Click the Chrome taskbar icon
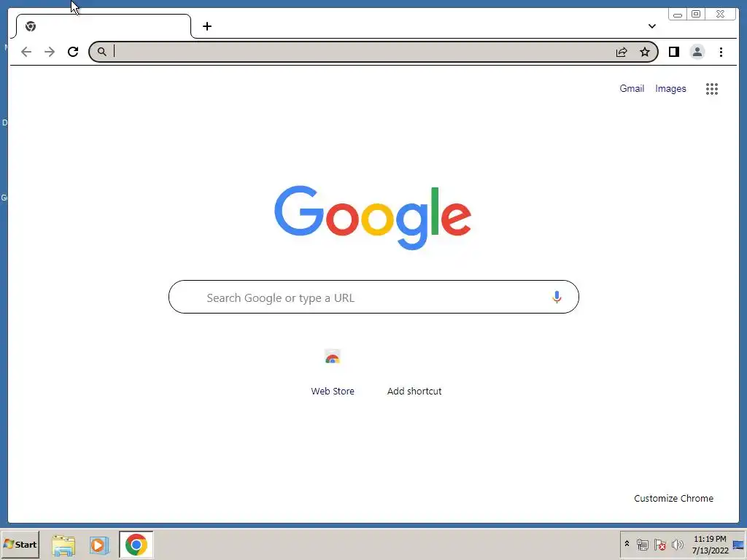The height and width of the screenshot is (560, 747). 136,545
